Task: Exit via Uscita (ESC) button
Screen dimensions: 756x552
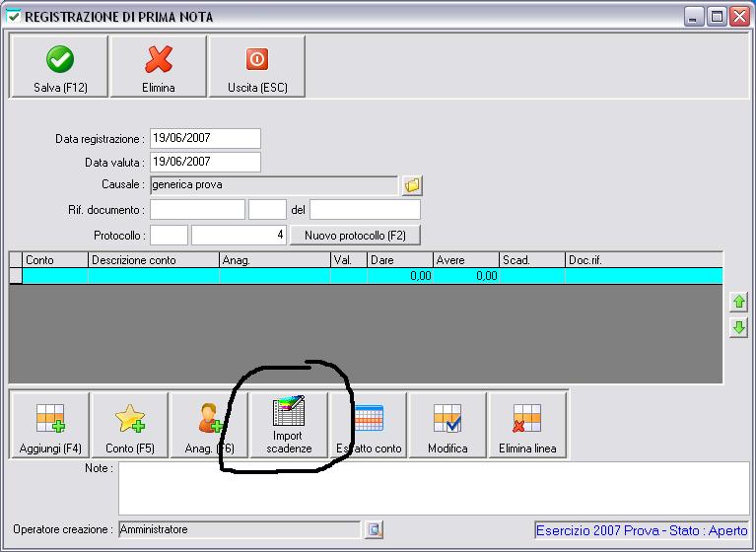Action: [x=257, y=66]
